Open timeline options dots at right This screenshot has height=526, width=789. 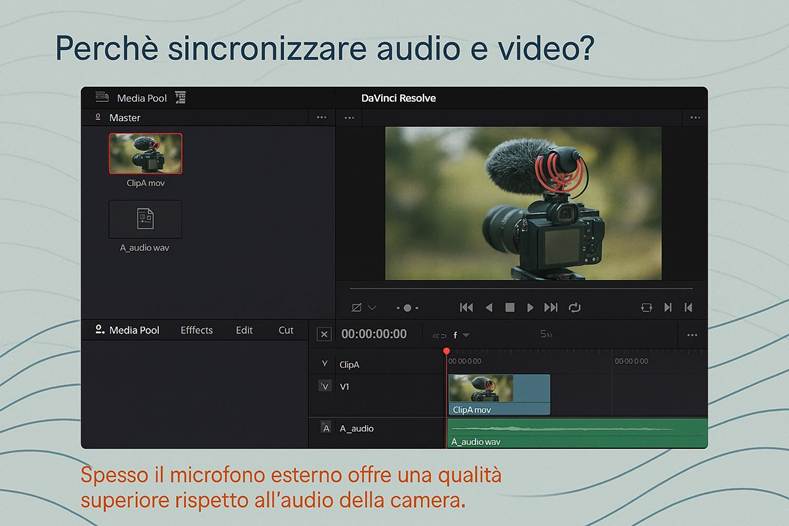[x=692, y=335]
